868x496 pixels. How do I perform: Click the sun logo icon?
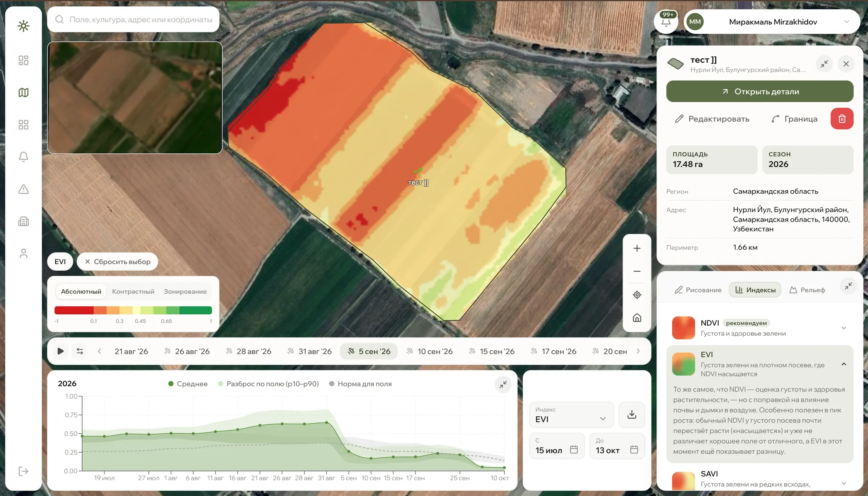coord(24,26)
